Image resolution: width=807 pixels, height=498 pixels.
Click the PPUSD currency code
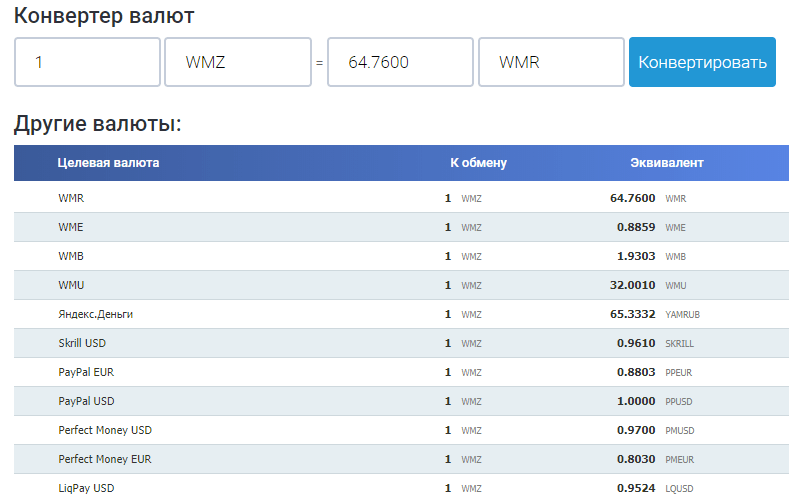678,402
